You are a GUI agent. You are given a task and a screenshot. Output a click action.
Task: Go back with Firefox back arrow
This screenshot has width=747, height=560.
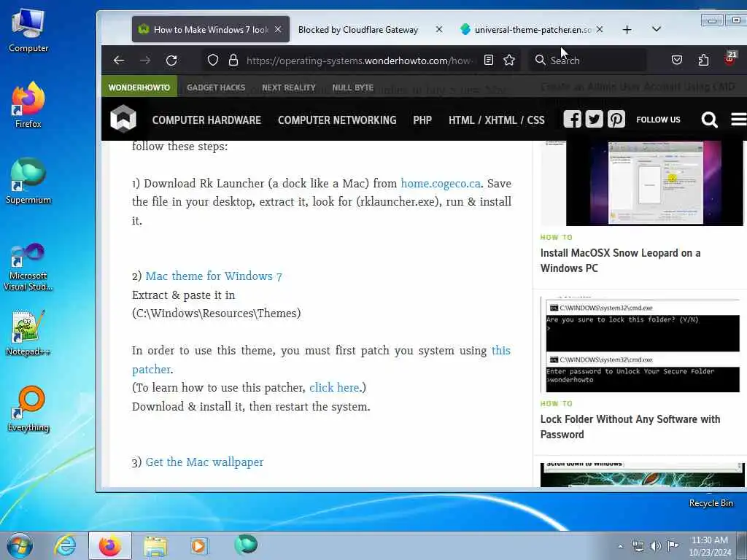click(x=119, y=60)
